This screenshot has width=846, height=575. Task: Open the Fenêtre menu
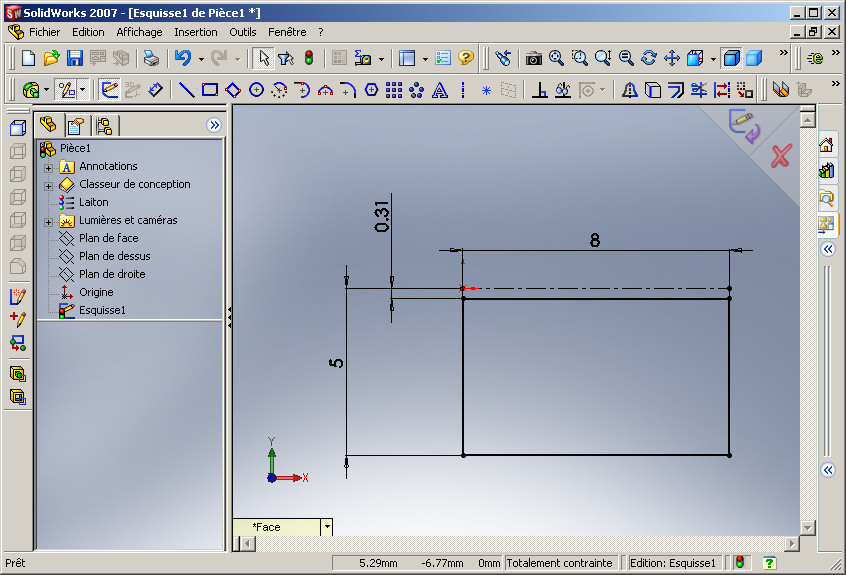click(287, 32)
